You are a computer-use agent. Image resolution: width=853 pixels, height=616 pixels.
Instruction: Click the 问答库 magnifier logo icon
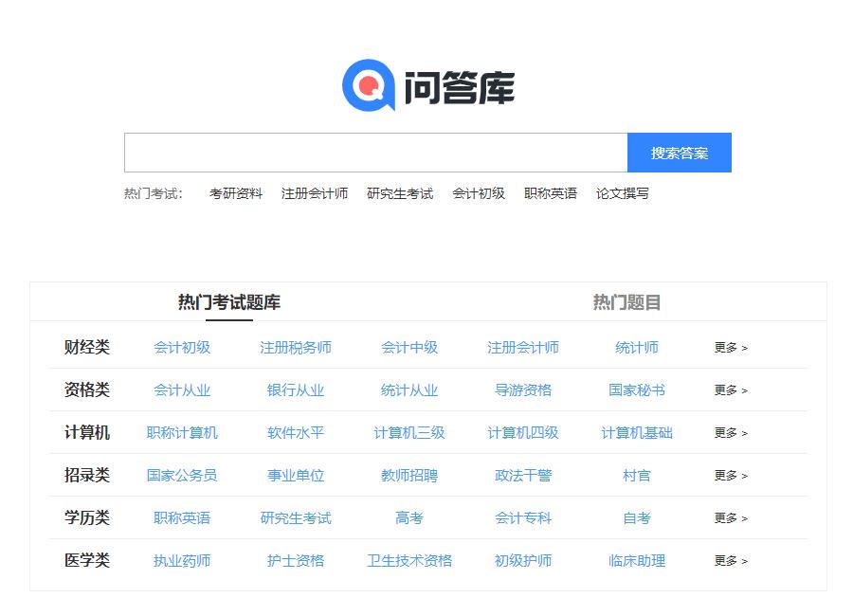[369, 85]
